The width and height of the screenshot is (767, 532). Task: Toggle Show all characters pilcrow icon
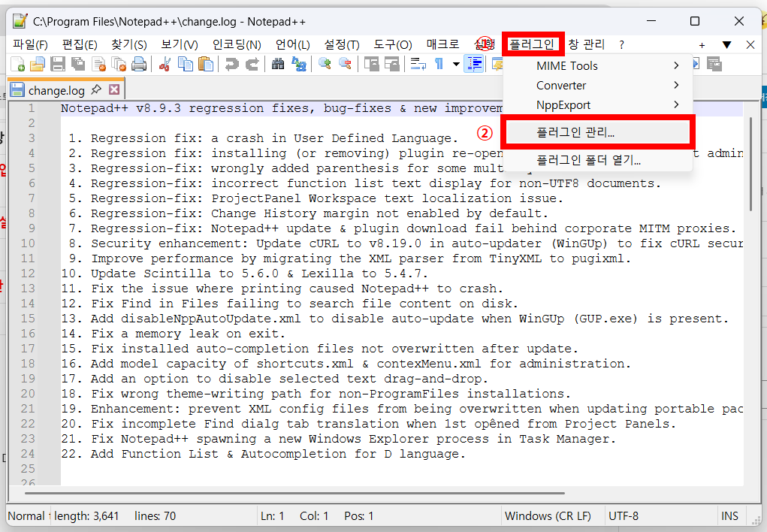439,64
